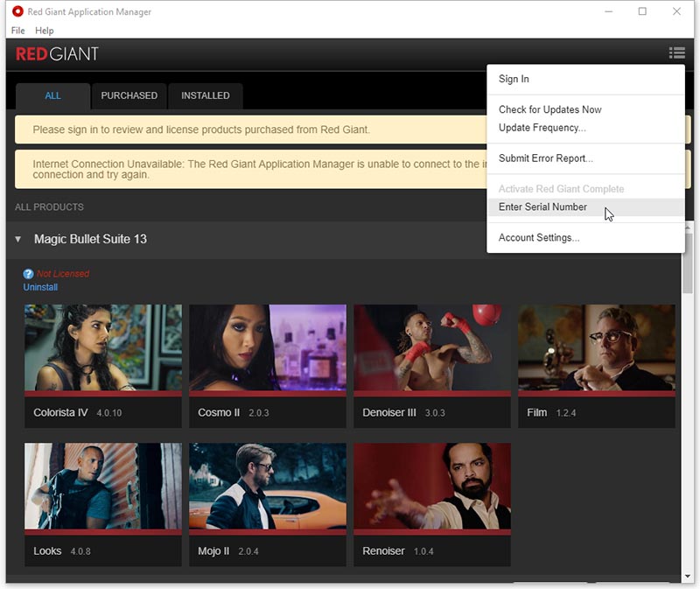
Task: Click the Red Giant app logo in title bar
Action: click(17, 11)
